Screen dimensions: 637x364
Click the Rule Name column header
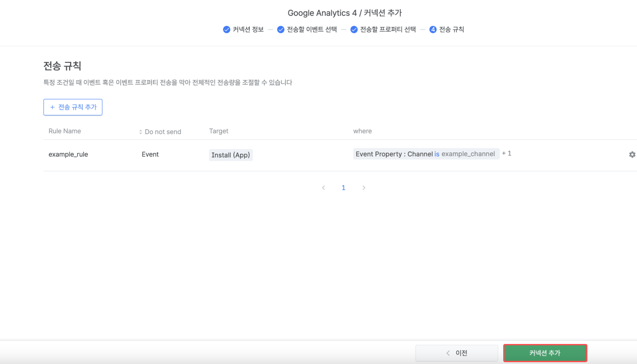(x=65, y=131)
